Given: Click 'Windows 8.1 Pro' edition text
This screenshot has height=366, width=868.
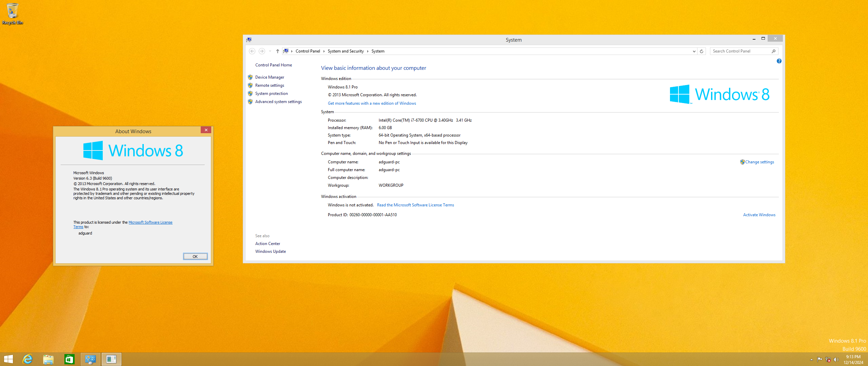Looking at the screenshot, I should 342,87.
